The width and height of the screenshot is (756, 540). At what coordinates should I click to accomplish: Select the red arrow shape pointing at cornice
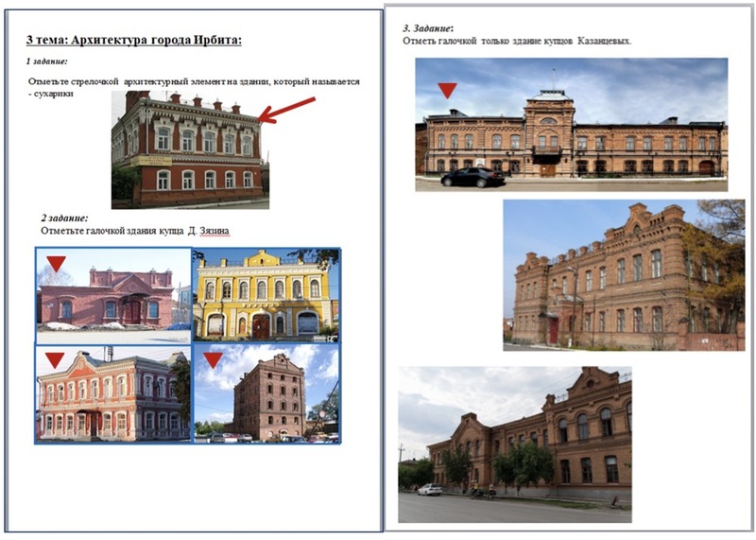pos(286,110)
